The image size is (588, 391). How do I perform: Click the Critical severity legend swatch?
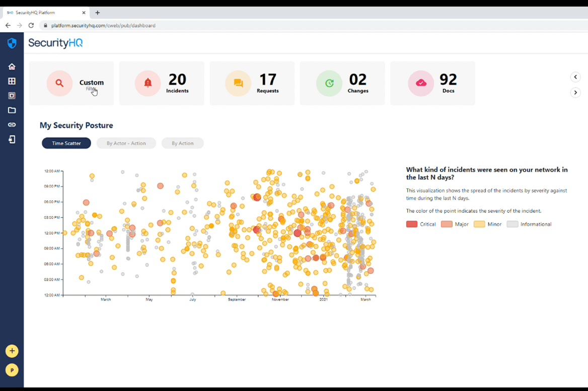(412, 224)
